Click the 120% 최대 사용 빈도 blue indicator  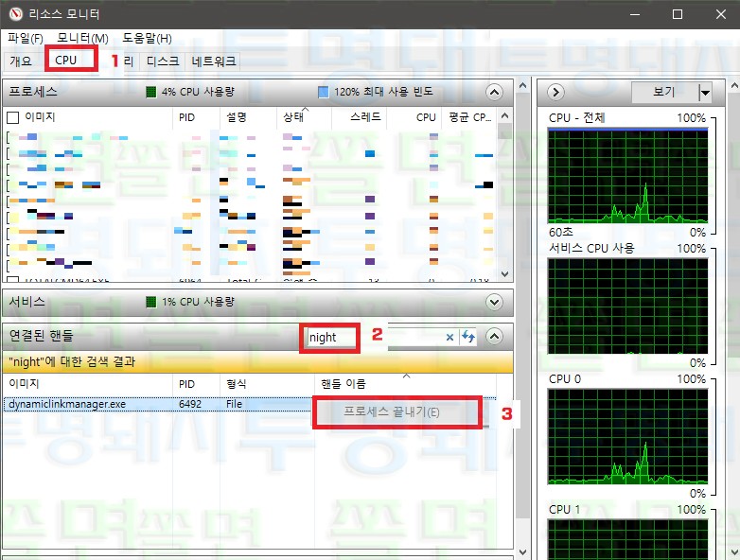coord(324,92)
